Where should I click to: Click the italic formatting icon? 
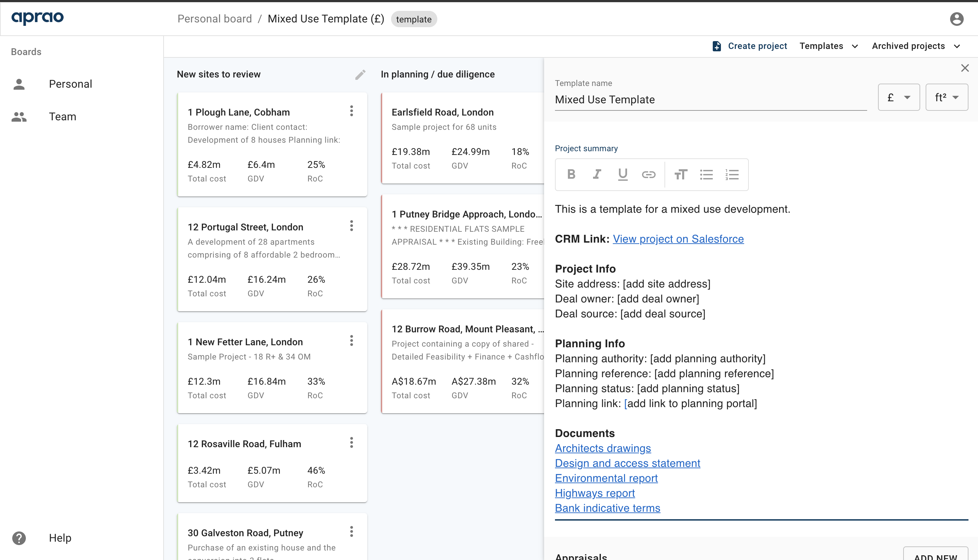pos(597,175)
